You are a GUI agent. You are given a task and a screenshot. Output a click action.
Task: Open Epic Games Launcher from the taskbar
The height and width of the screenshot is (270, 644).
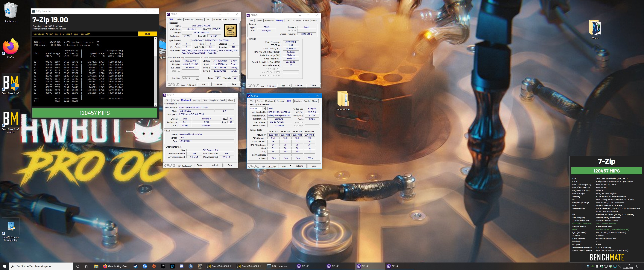click(x=163, y=266)
